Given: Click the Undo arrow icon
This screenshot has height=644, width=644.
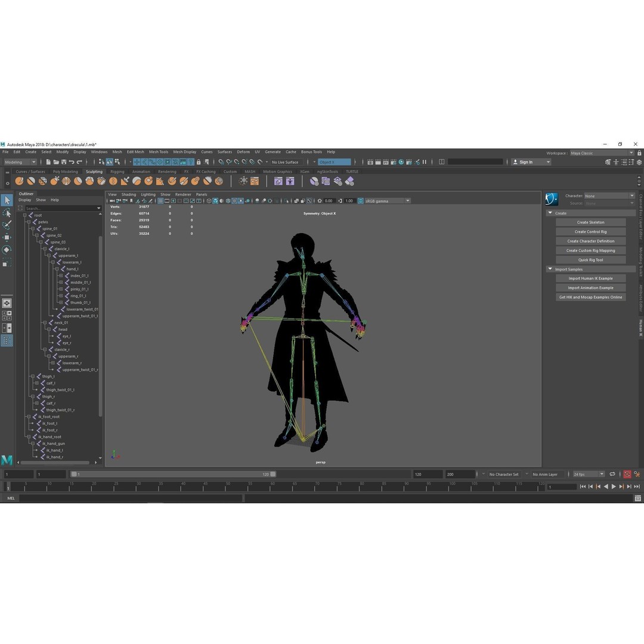Looking at the screenshot, I should tap(72, 162).
